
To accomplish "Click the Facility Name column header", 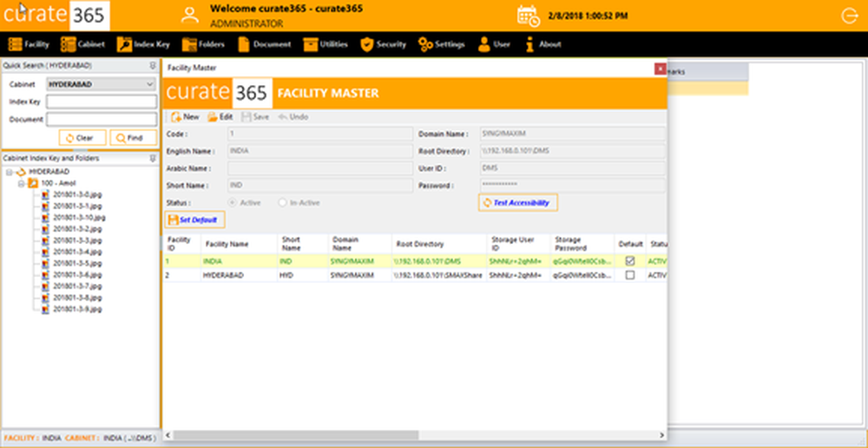I will coord(240,244).
